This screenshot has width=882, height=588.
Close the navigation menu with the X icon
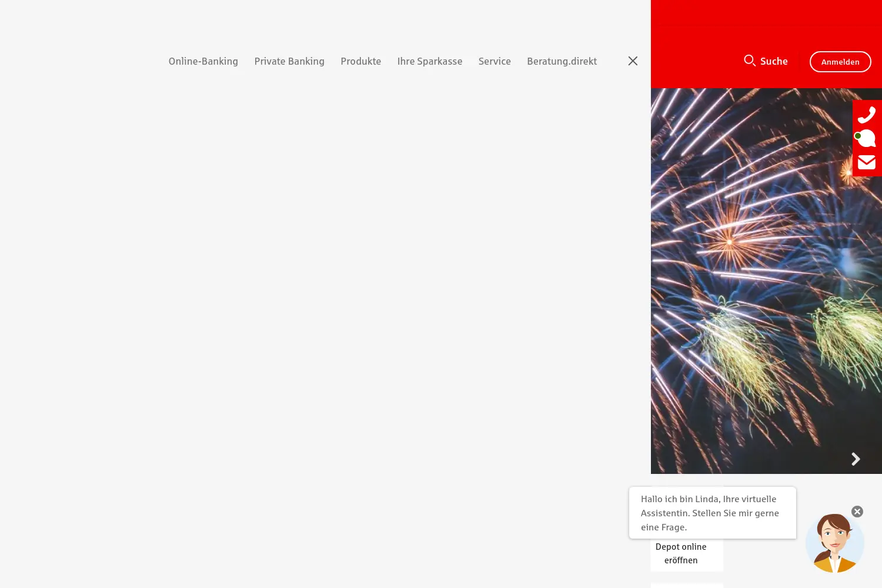633,61
